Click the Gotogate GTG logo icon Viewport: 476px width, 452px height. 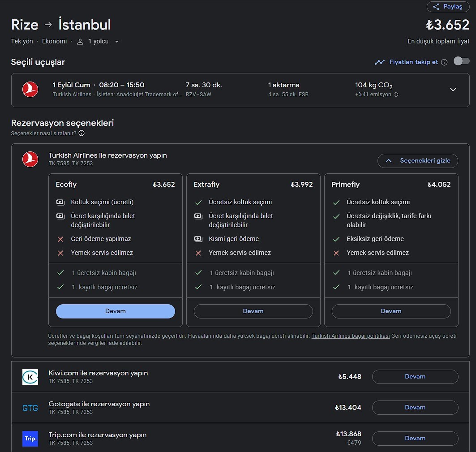tap(30, 408)
